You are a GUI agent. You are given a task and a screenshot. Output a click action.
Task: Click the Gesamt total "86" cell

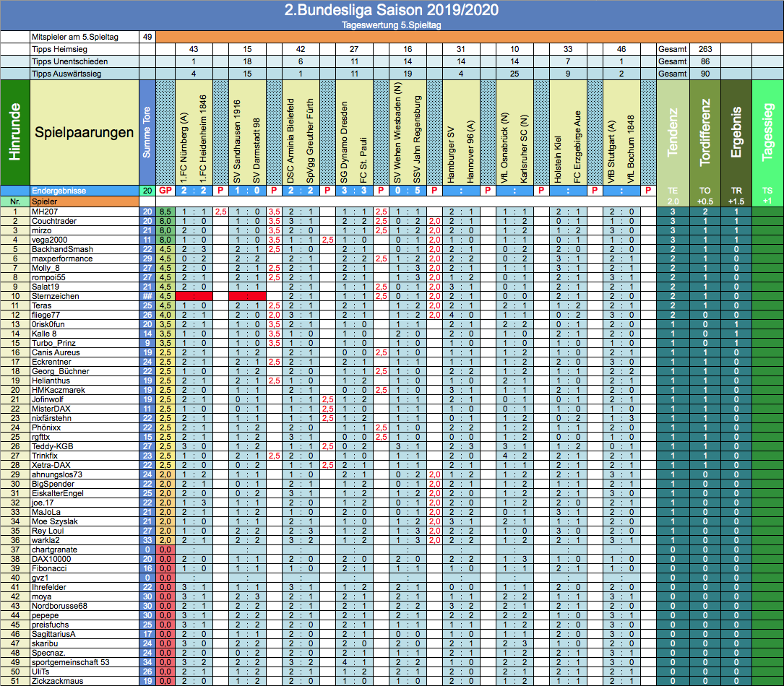pos(705,61)
